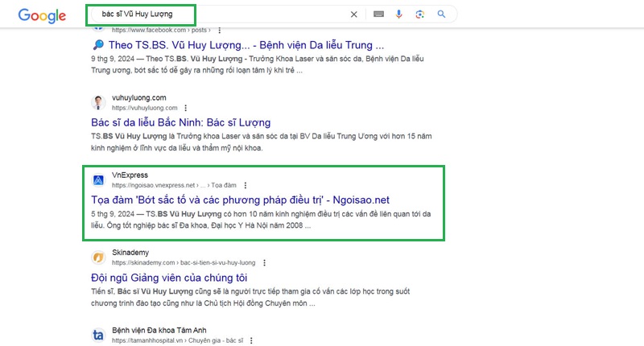Image resolution: width=644 pixels, height=346 pixels.
Task: Click the VnExpress favicon
Action: [98, 180]
